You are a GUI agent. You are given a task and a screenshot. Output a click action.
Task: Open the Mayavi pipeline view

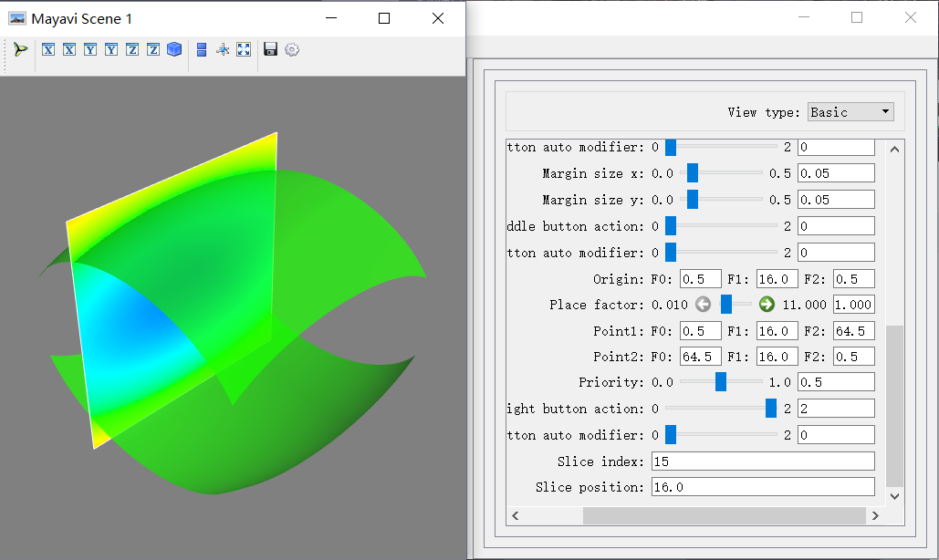pos(20,49)
